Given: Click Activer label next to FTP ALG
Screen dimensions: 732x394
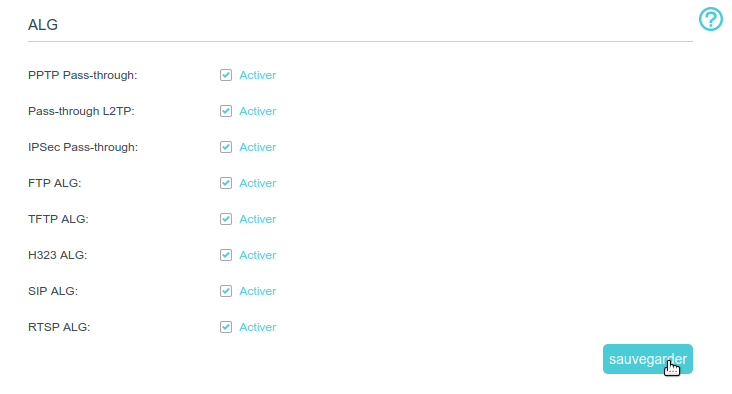Looking at the screenshot, I should tap(258, 183).
